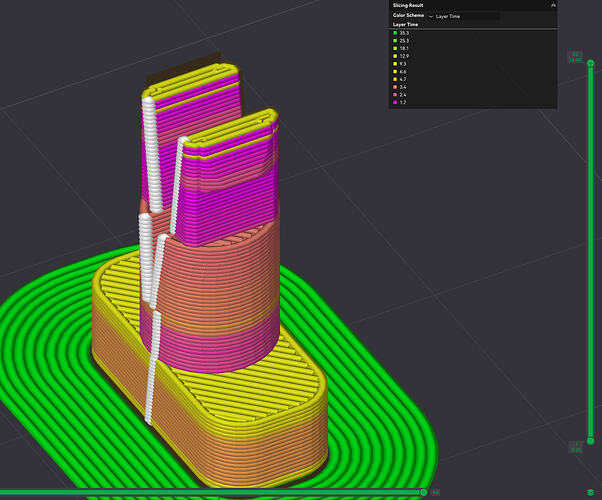Image resolution: width=602 pixels, height=500 pixels.
Task: Click the top layer number label on vertical slider
Action: [x=575, y=57]
